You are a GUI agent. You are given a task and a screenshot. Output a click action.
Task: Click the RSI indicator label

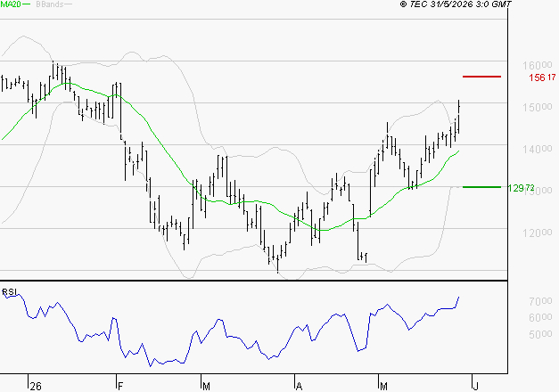(9, 292)
